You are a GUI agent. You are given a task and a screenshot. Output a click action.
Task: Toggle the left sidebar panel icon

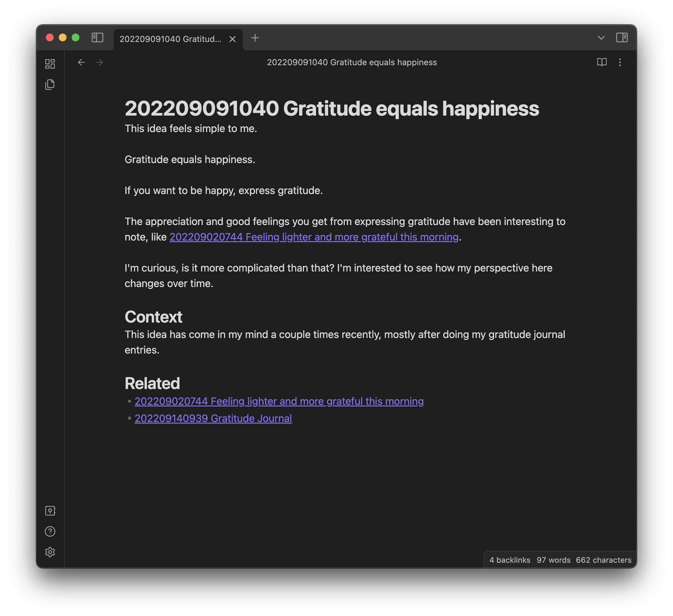click(x=97, y=37)
